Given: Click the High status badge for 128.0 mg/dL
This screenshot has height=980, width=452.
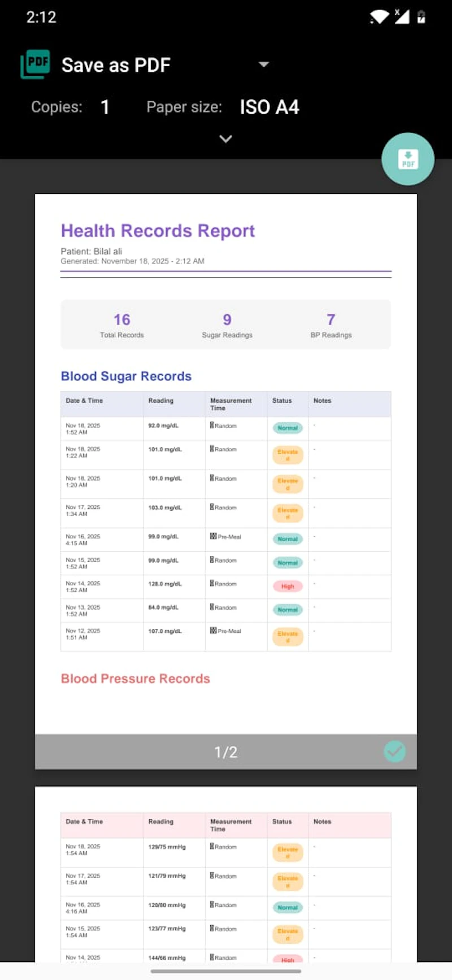Looking at the screenshot, I should [288, 586].
